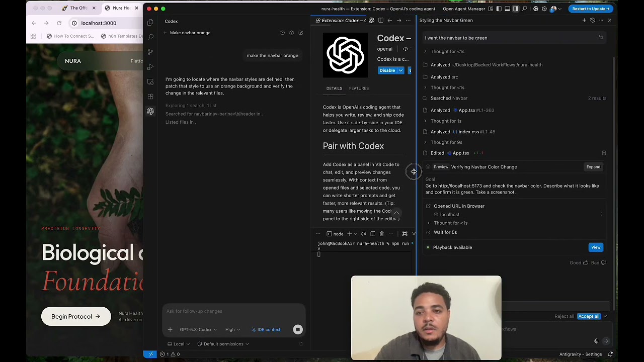Toggle the secondary side bar layout
This screenshot has height=362, width=644.
(x=516, y=9)
